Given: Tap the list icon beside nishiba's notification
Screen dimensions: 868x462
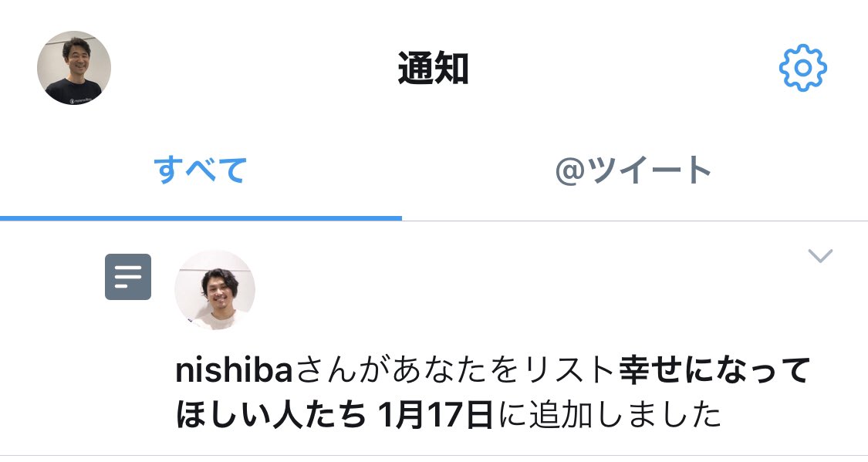Looking at the screenshot, I should pyautogui.click(x=128, y=277).
